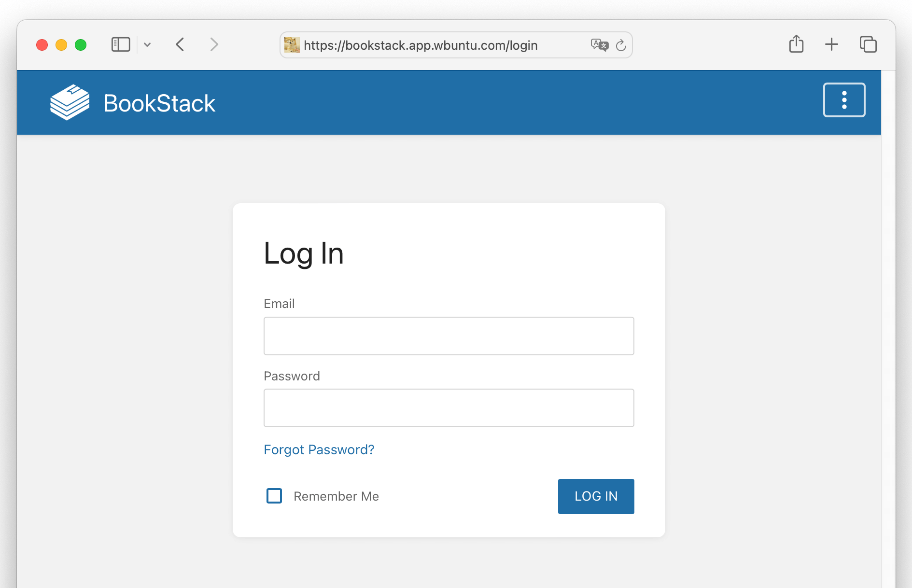912x588 pixels.
Task: Click the site favicon in address bar
Action: (x=292, y=45)
